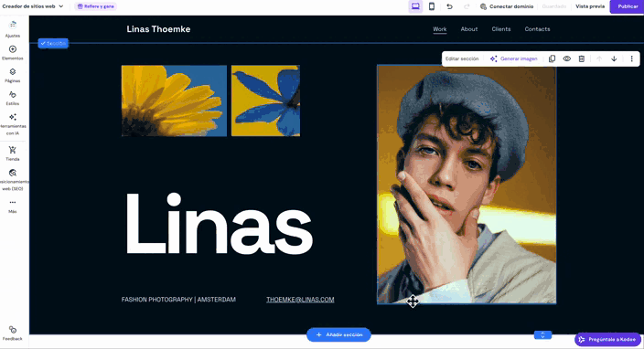Click Conectar dominio
The width and height of the screenshot is (644, 349).
[507, 6]
